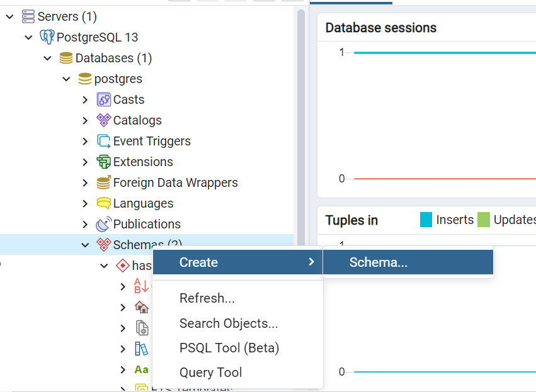Image resolution: width=536 pixels, height=392 pixels.
Task: Collapse the Schemas node
Action: click(85, 245)
